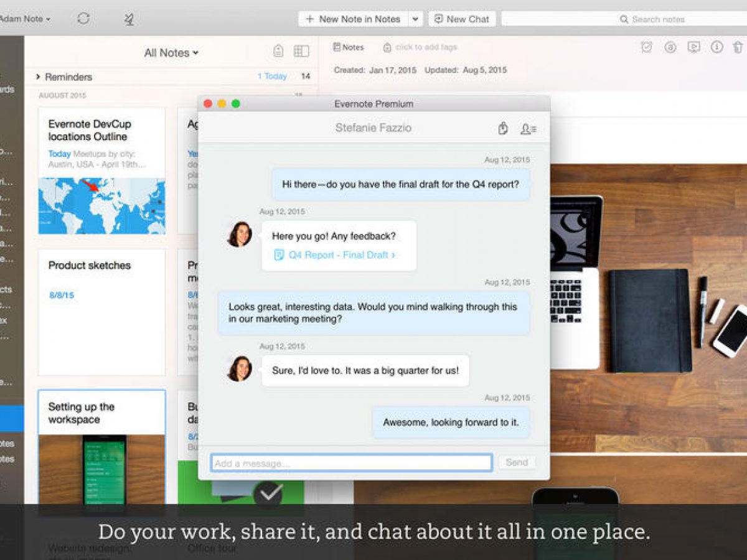Screen dimensions: 747x560
Task: Click the share note icon in chat window
Action: (503, 128)
